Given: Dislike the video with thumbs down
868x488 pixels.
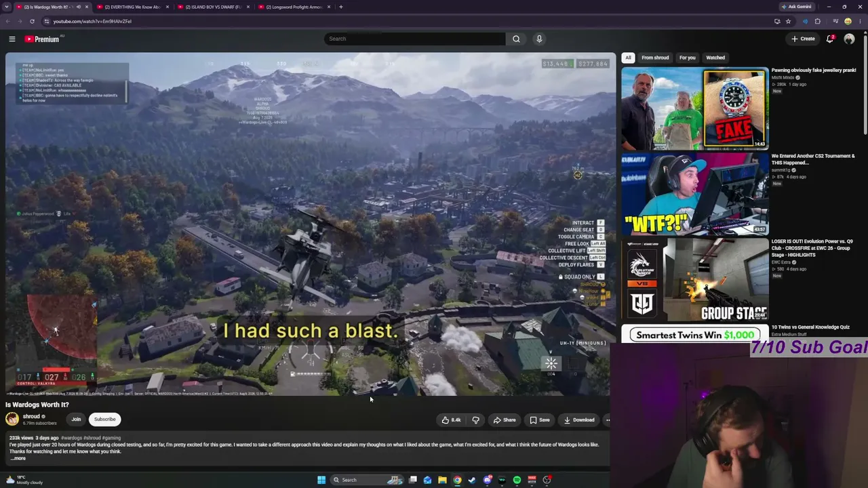Looking at the screenshot, I should click(475, 420).
